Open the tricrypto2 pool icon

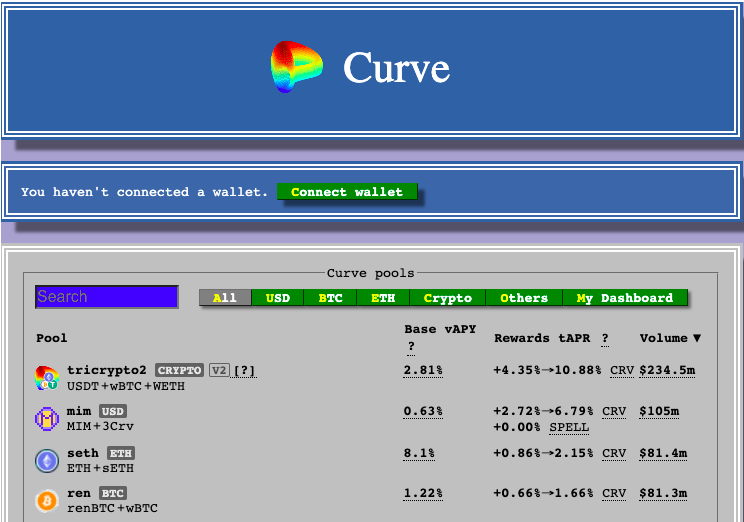click(x=47, y=378)
